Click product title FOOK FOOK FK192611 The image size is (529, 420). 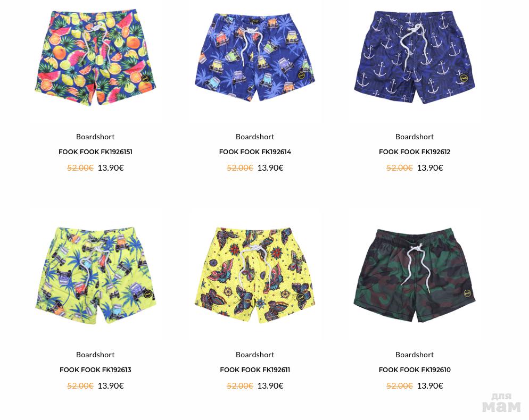tap(255, 370)
